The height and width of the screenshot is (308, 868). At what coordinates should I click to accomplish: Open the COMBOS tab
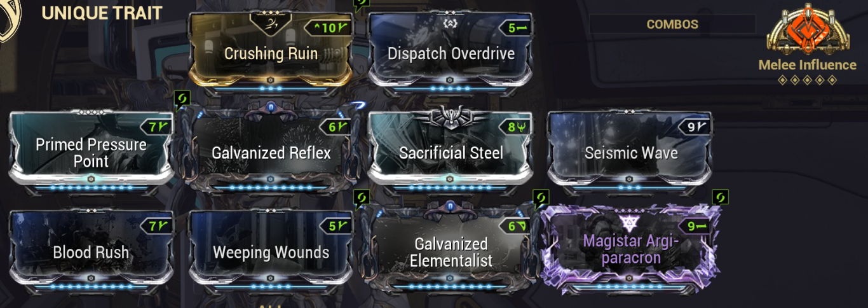click(x=672, y=24)
